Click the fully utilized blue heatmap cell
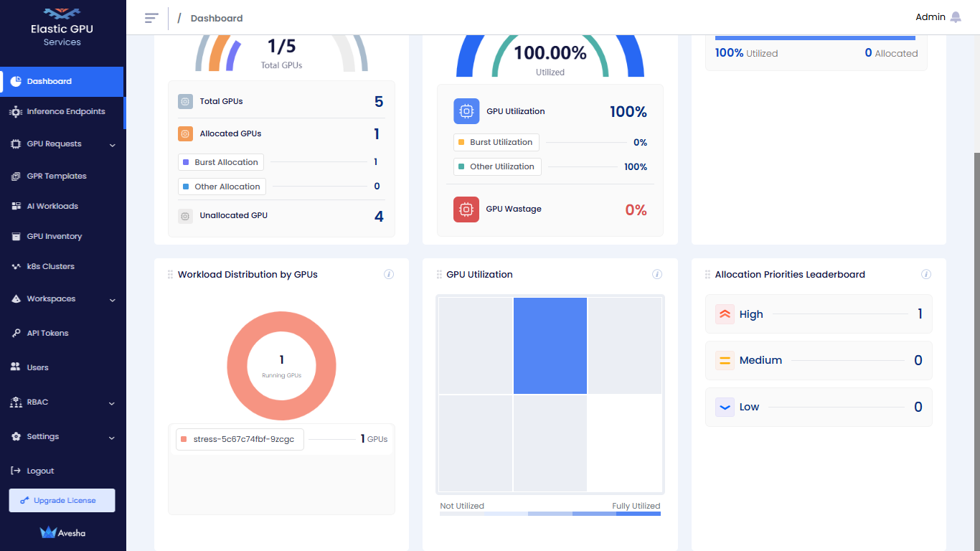This screenshot has height=551, width=980. click(550, 346)
